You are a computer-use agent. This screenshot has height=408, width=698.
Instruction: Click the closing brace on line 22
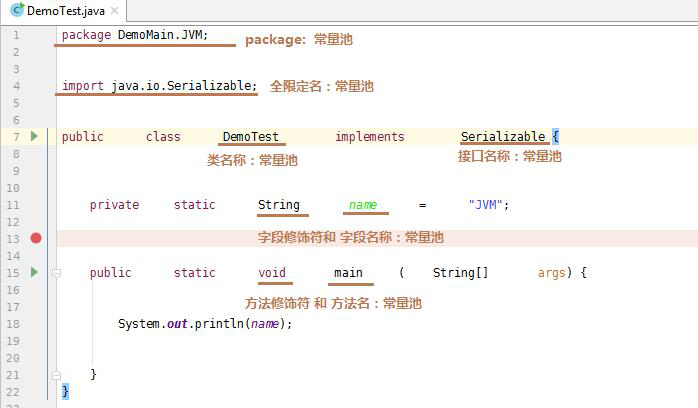(66, 391)
